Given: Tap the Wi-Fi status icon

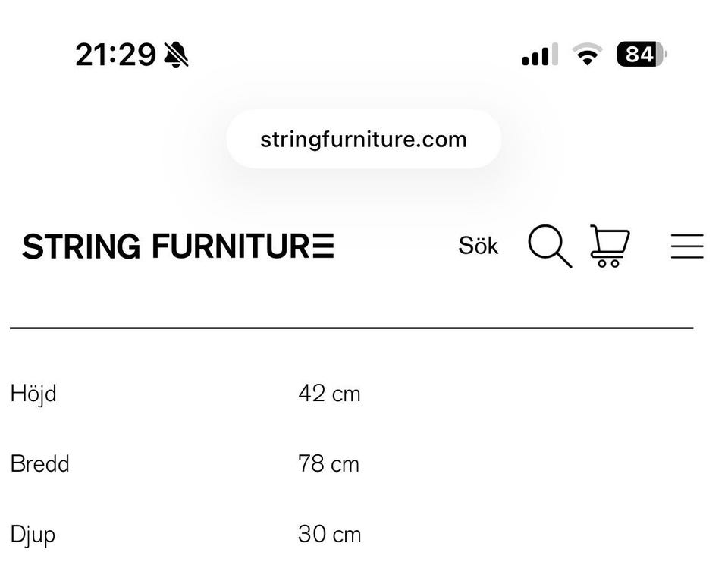Looking at the screenshot, I should (x=586, y=55).
